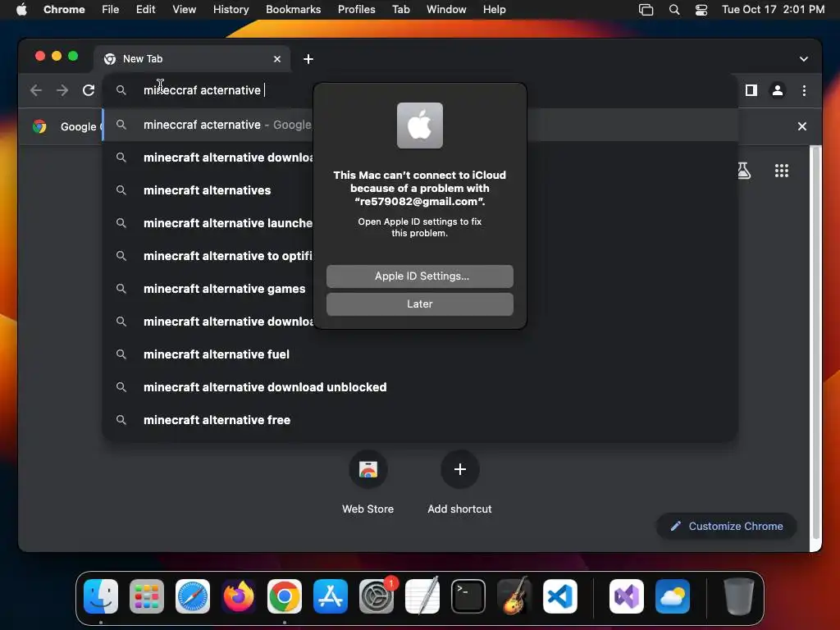
Task: Open the Help menu
Action: 494,10
